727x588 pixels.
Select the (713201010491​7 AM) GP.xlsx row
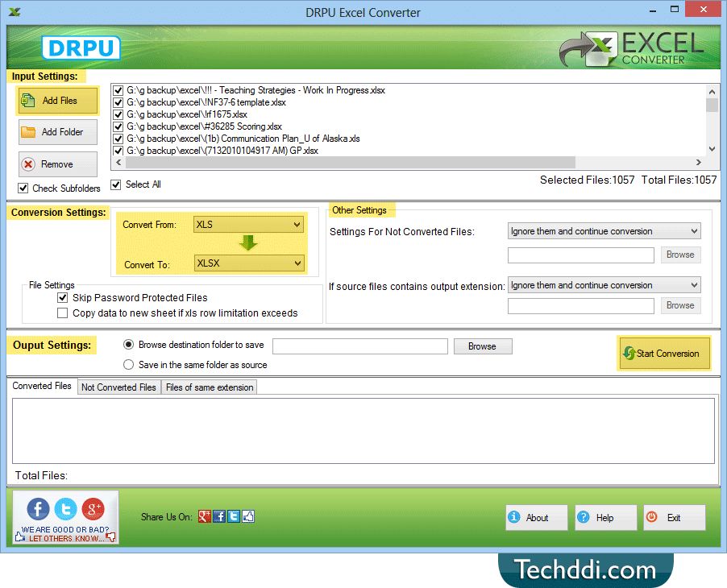[x=222, y=151]
